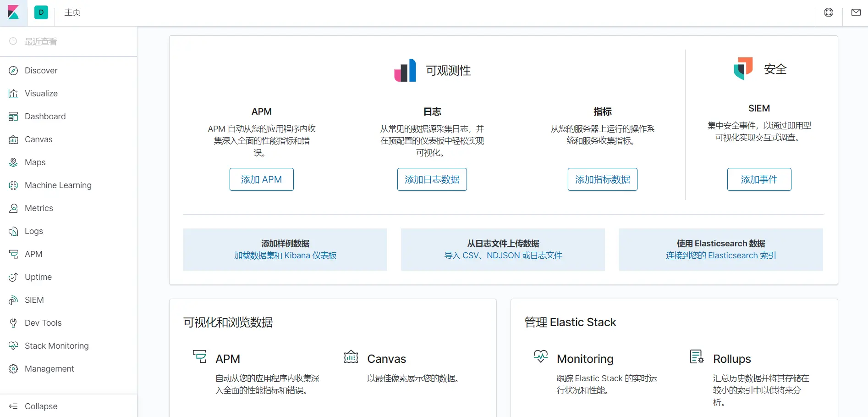
Task: Select the 主页 breadcrumb
Action: pos(72,12)
